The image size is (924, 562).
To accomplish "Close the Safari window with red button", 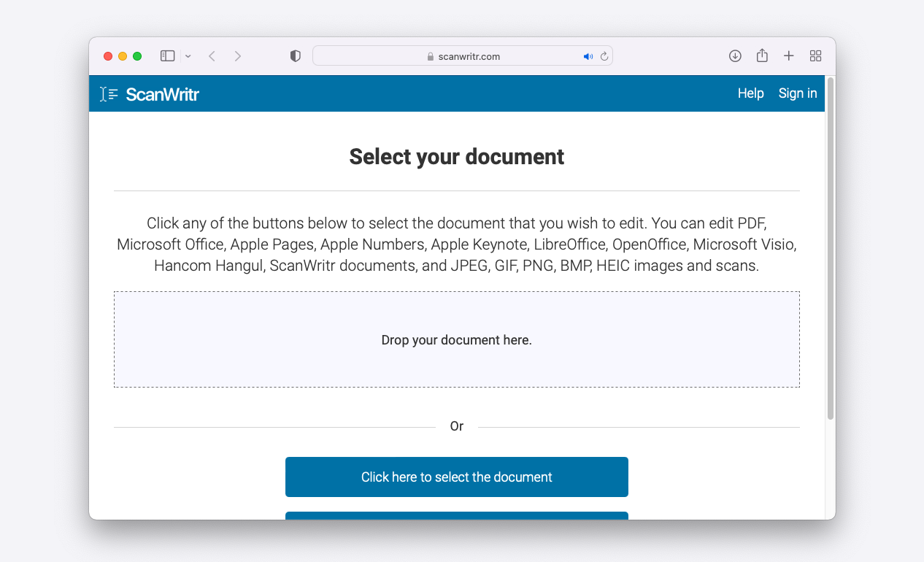I will (x=108, y=56).
